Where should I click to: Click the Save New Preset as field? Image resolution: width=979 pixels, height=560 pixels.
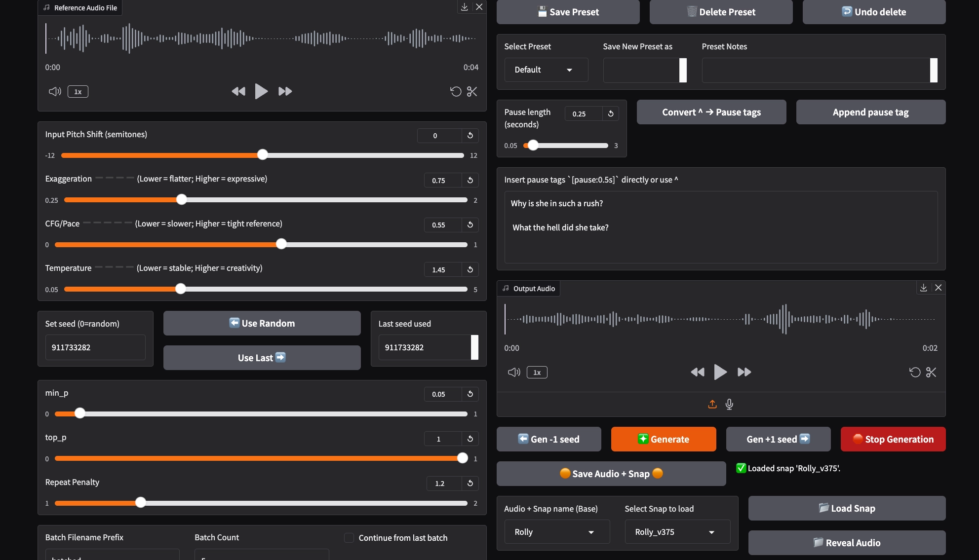click(645, 70)
